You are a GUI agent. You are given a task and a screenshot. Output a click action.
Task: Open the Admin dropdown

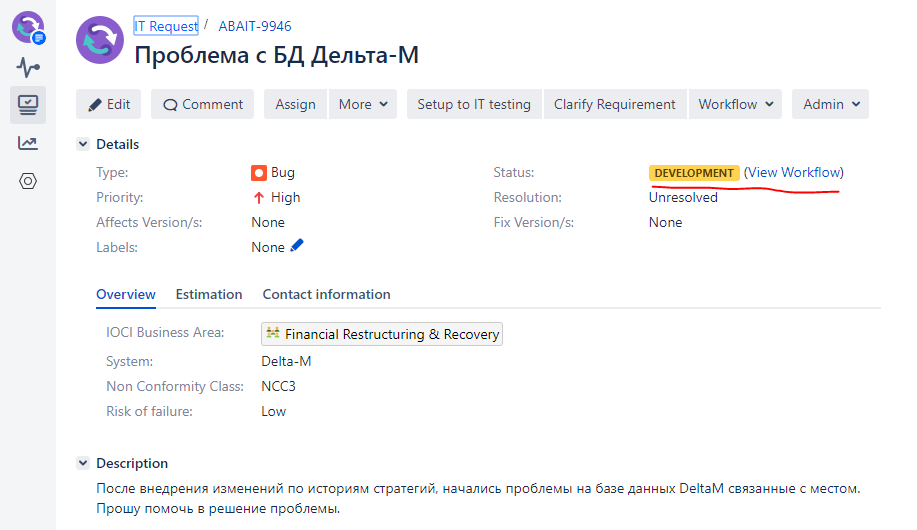(x=830, y=104)
